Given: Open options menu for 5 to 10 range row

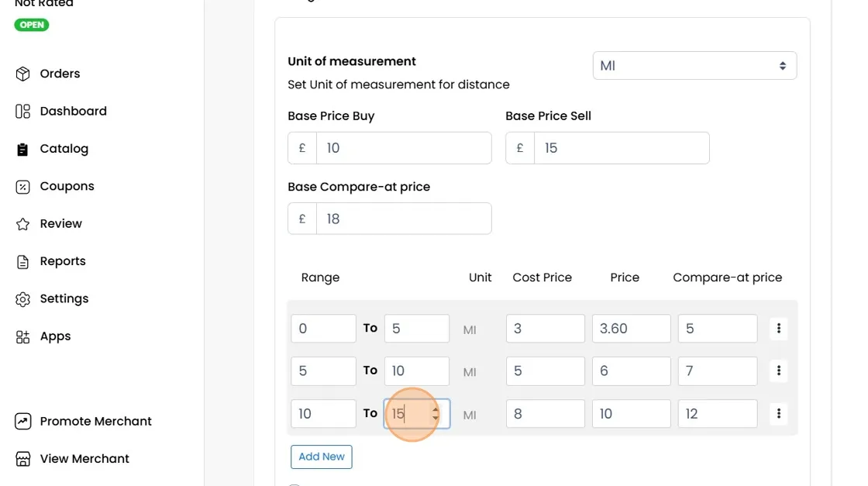Looking at the screenshot, I should pyautogui.click(x=778, y=371).
